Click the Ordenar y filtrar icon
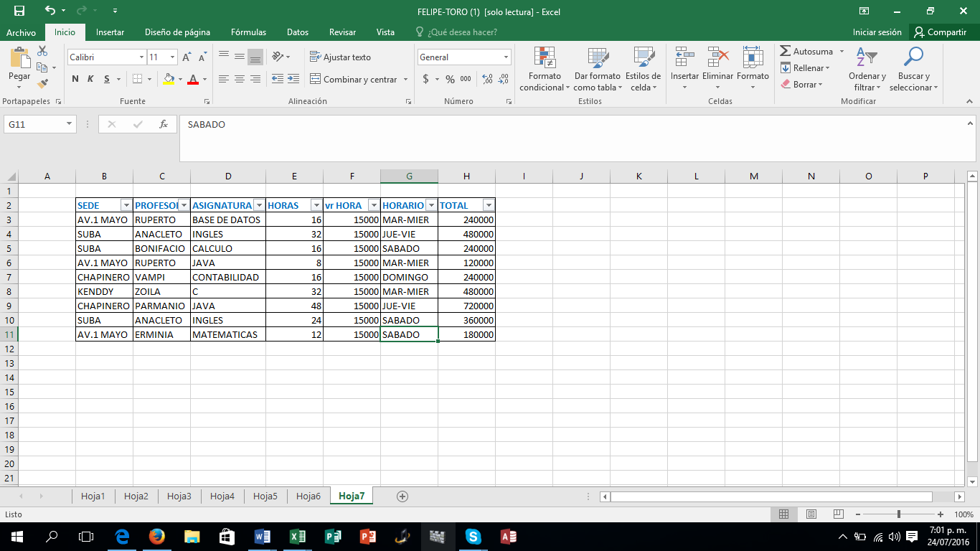Viewport: 980px width, 551px height. 864,70
